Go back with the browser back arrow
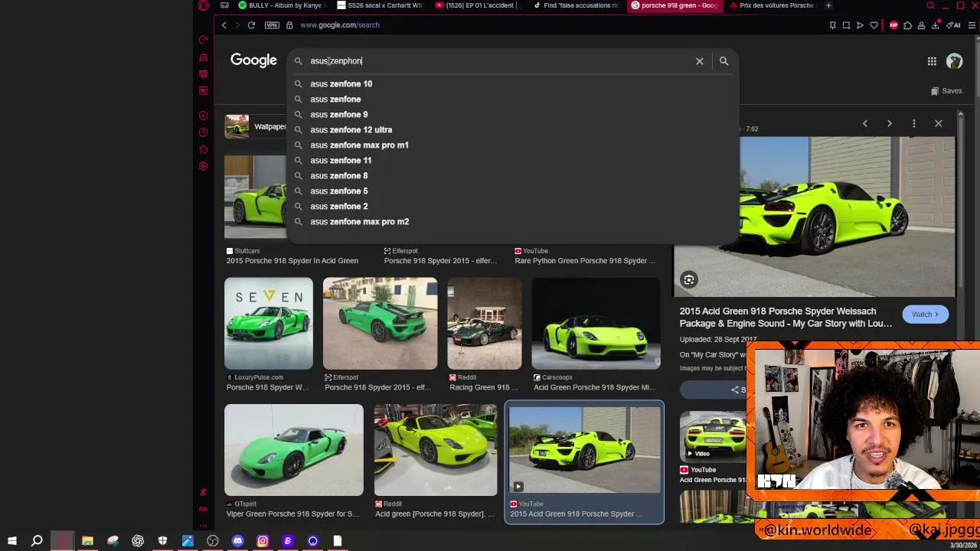This screenshot has width=980, height=551. coord(224,25)
